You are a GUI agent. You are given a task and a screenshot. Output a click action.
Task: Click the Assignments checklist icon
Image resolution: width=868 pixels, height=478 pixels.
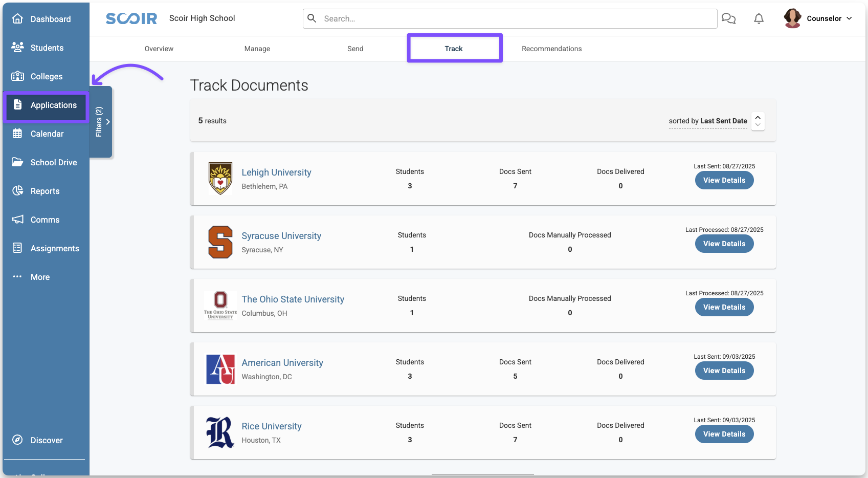pyautogui.click(x=17, y=248)
